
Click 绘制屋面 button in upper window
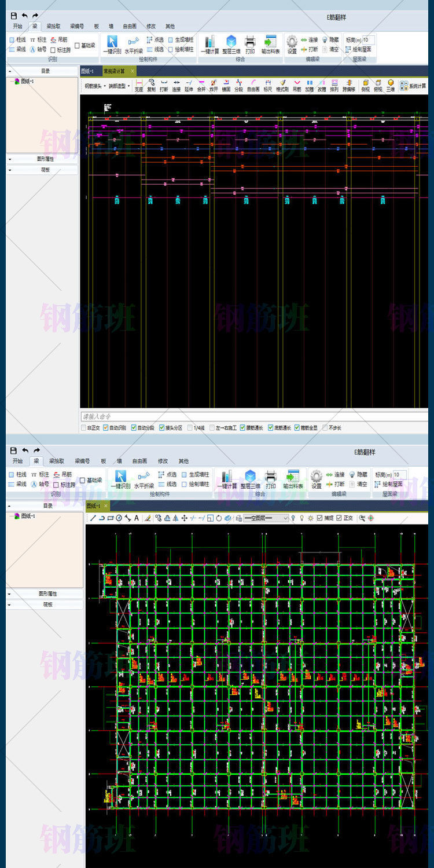tap(359, 49)
